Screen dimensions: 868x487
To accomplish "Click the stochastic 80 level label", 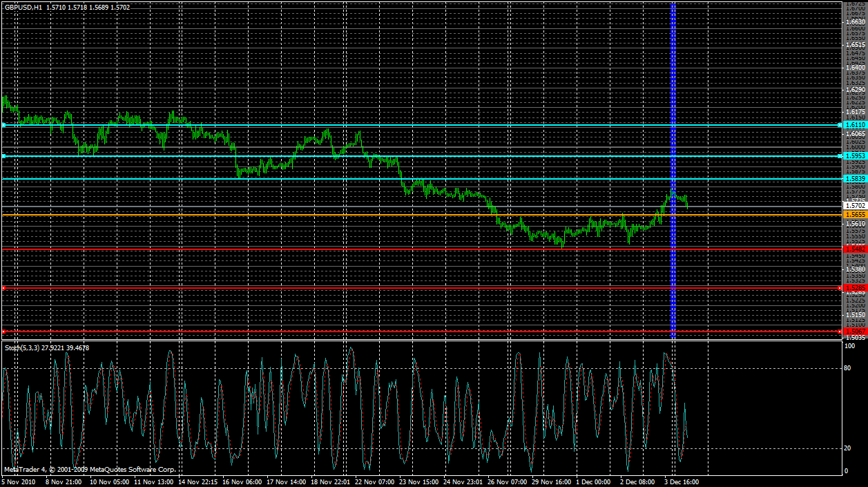I will (x=849, y=368).
